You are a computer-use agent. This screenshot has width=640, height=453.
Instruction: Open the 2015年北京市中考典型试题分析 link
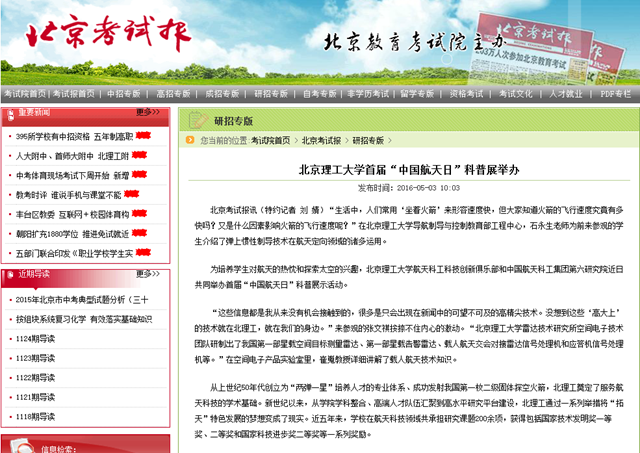(82, 299)
